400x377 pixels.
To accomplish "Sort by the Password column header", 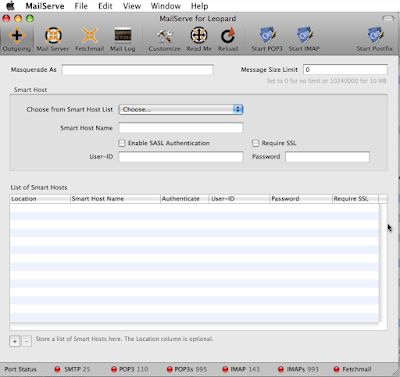I will 301,199.
